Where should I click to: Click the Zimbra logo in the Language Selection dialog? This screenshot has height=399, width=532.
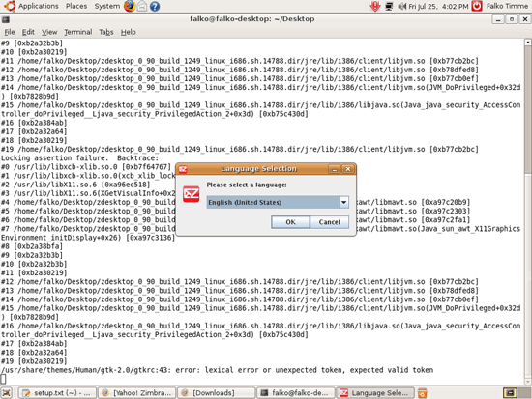pyautogui.click(x=191, y=194)
